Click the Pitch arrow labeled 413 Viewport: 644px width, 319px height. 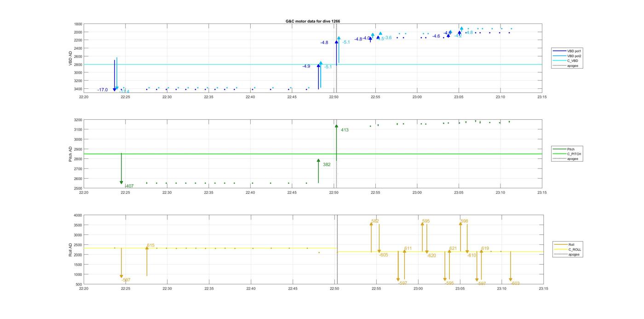pos(336,143)
